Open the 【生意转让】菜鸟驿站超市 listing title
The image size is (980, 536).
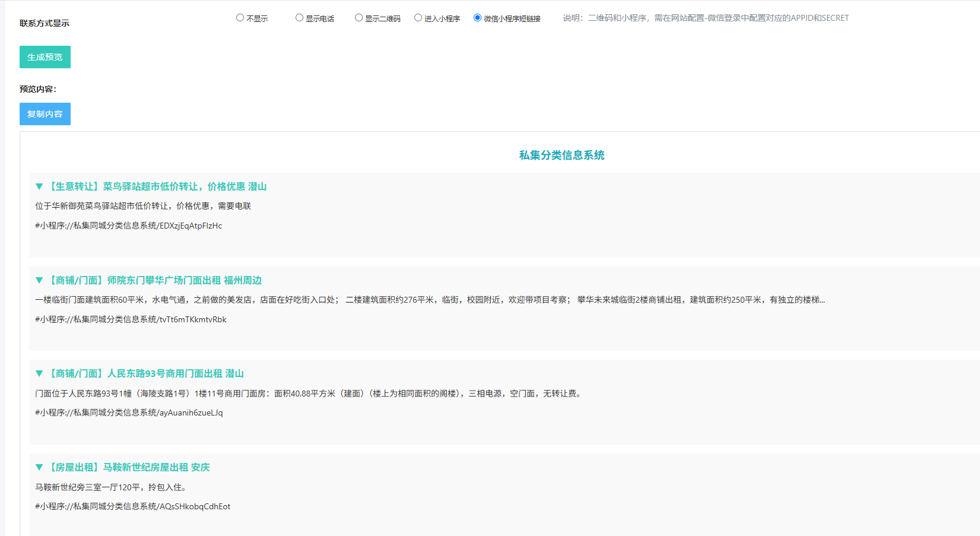(157, 186)
